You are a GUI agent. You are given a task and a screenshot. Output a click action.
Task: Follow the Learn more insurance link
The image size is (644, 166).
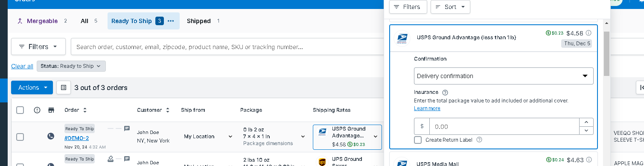[427, 108]
